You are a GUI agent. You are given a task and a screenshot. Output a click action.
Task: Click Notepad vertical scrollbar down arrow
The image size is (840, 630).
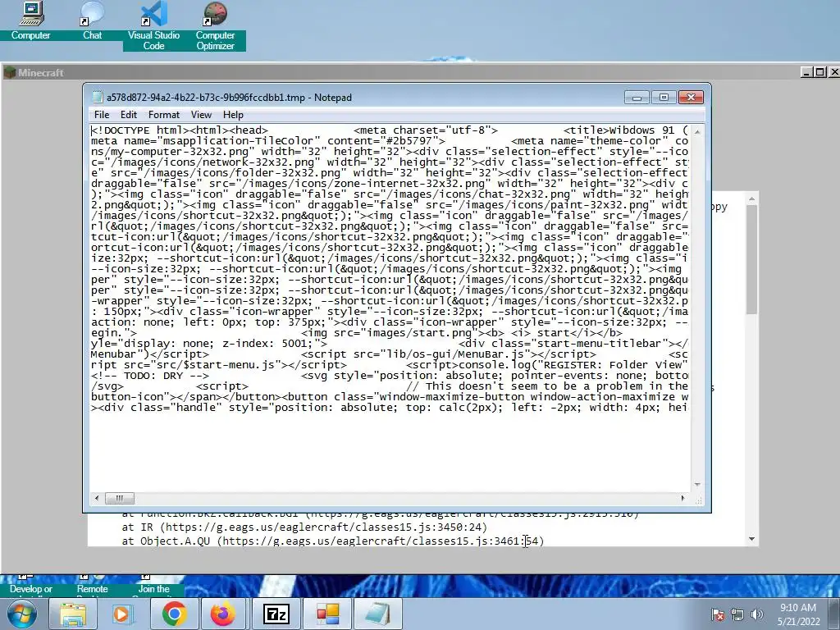pos(697,484)
